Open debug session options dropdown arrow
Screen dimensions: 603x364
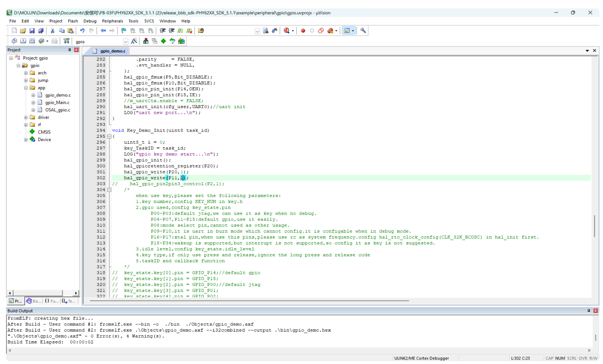point(293,31)
